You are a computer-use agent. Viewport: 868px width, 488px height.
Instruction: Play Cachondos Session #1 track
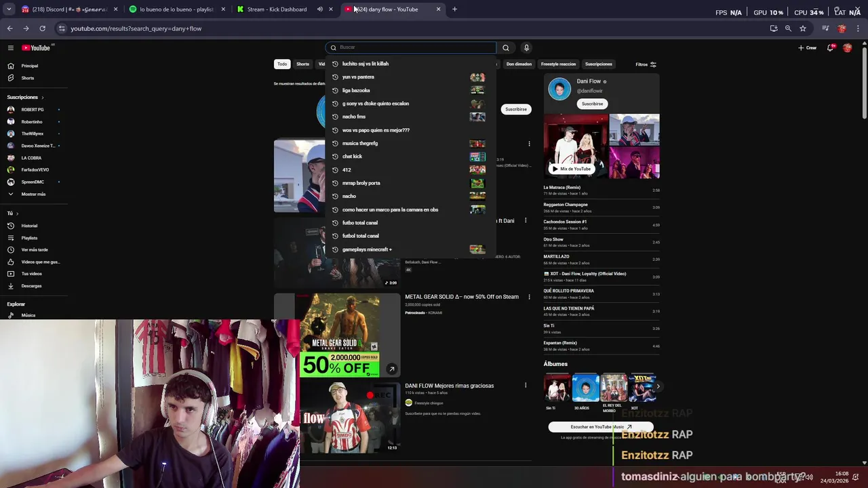click(601, 225)
